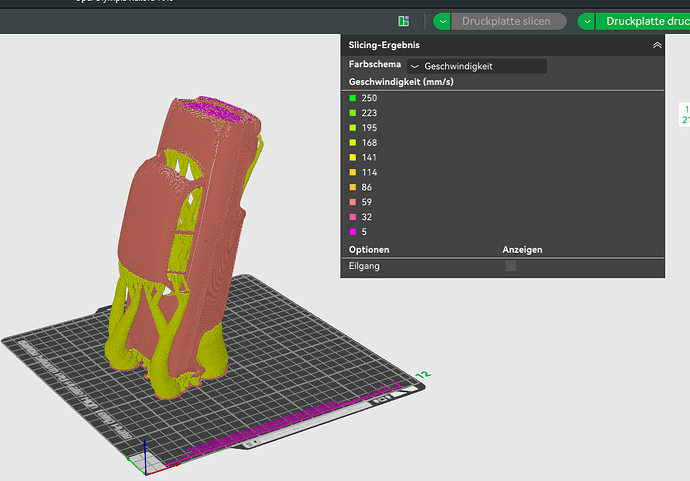Click the plate number 12 label
Viewport: 690px width, 481px height.
click(423, 375)
